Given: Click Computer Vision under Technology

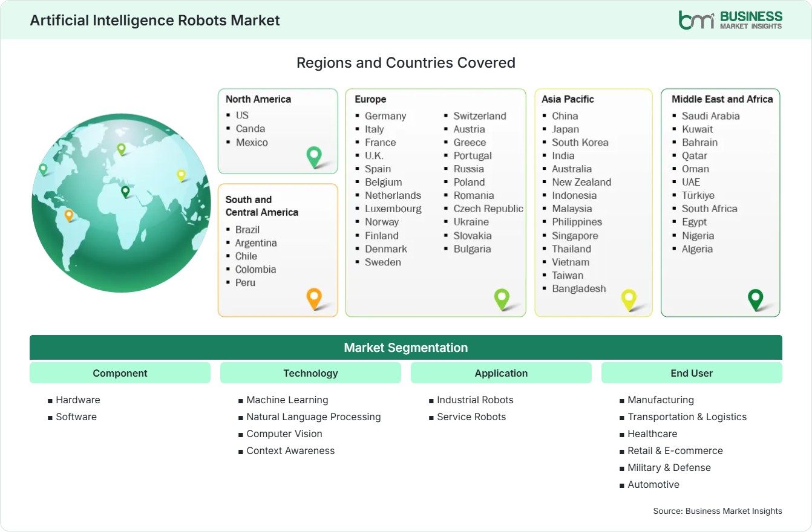Looking at the screenshot, I should coord(284,433).
